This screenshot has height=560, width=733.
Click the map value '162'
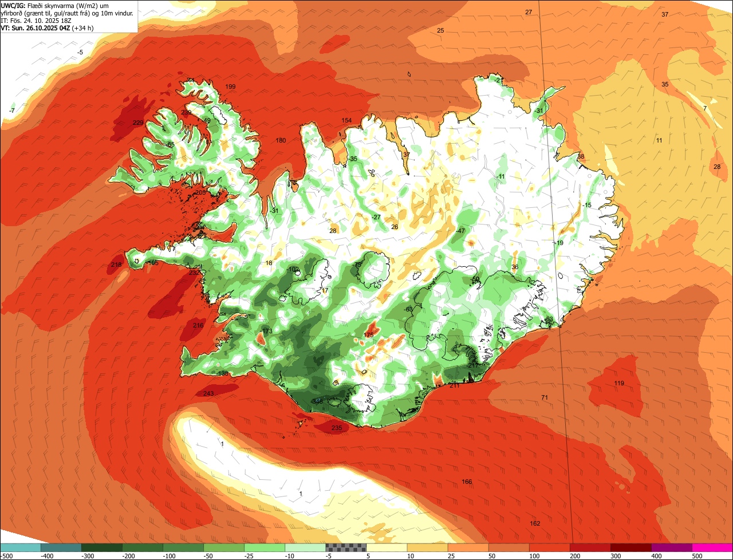[535, 523]
